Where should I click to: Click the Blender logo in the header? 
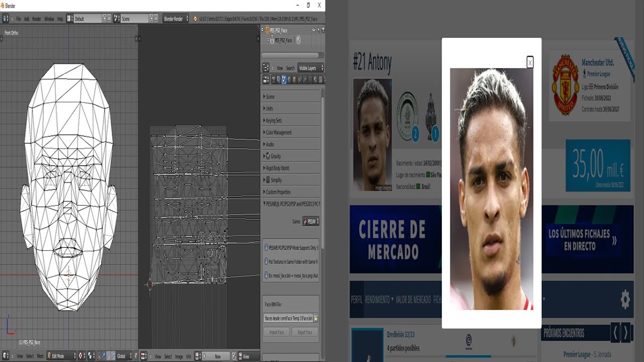(195, 19)
